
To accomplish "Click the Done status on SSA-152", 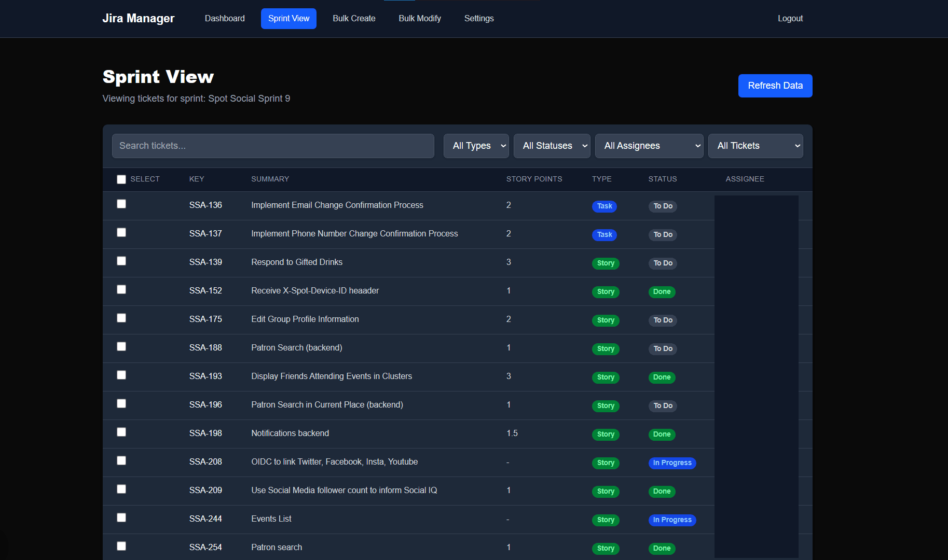I will [x=662, y=292].
